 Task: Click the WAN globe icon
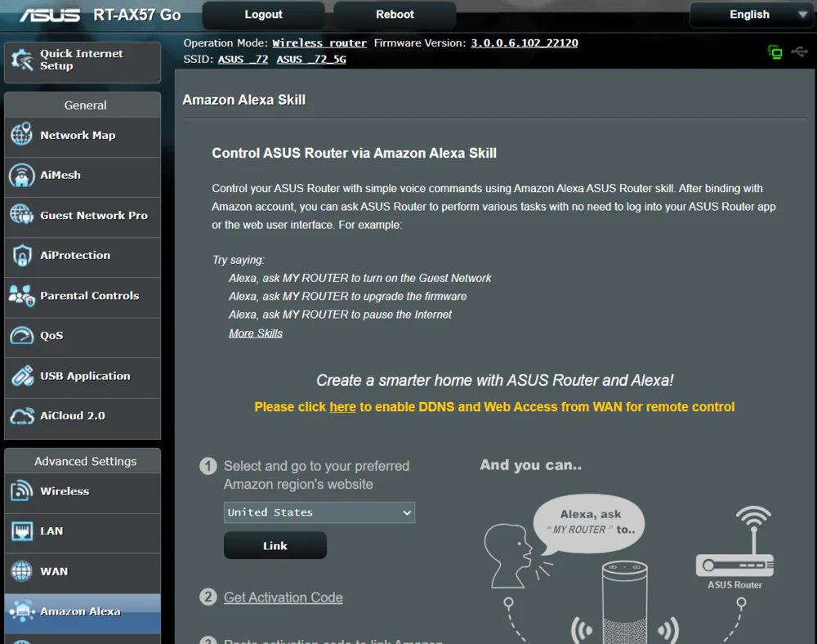(22, 571)
